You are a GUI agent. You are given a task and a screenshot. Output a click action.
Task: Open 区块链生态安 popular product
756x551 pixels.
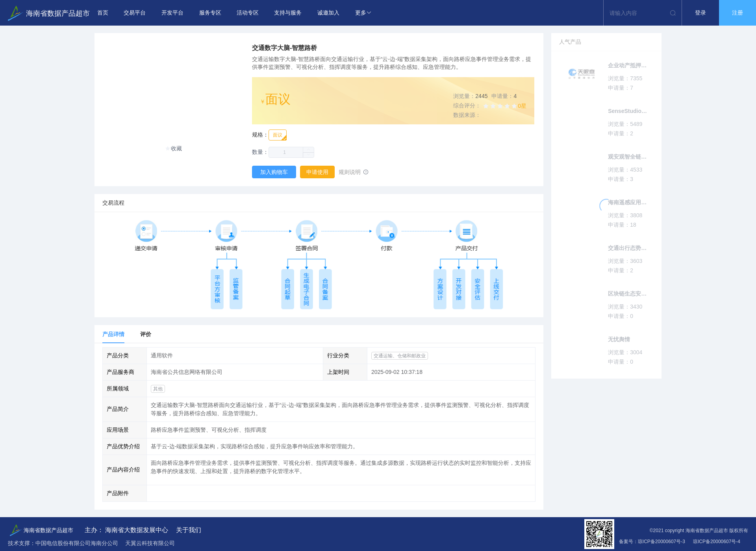627,294
